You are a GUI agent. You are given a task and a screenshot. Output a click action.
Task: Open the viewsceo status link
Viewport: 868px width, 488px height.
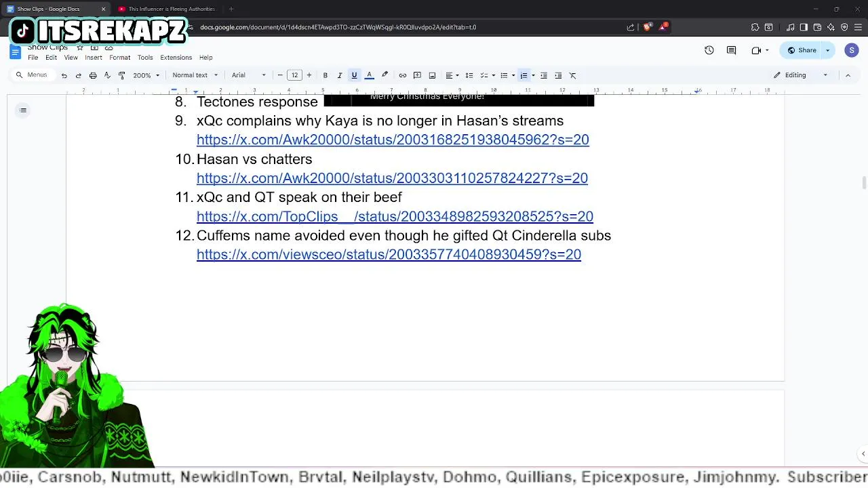point(389,254)
